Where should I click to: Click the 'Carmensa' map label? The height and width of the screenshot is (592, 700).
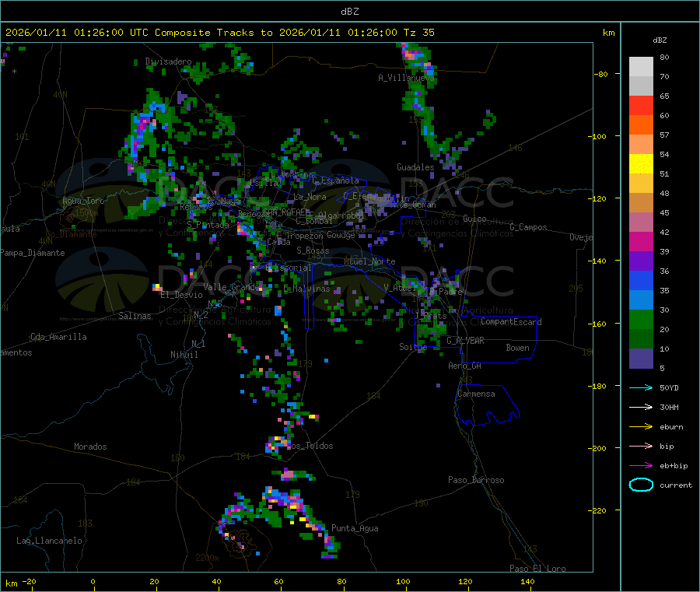[476, 394]
